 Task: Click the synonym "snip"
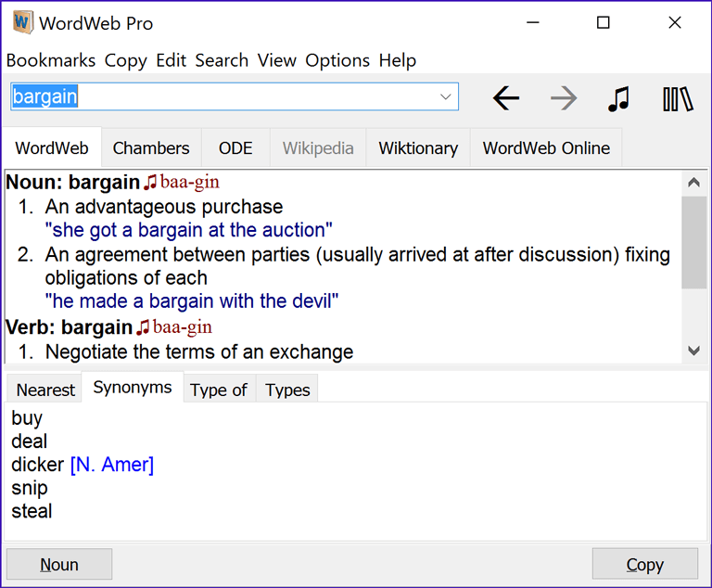tap(30, 488)
